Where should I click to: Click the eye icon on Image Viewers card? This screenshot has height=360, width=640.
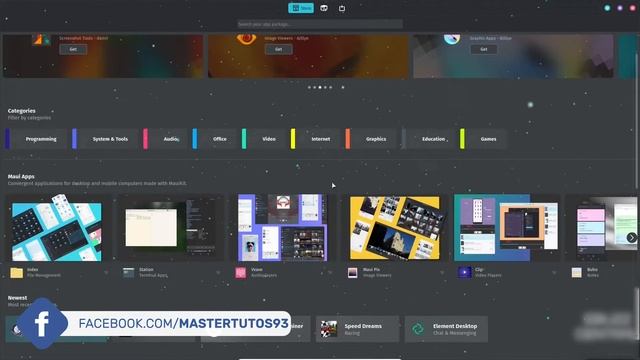(246, 39)
